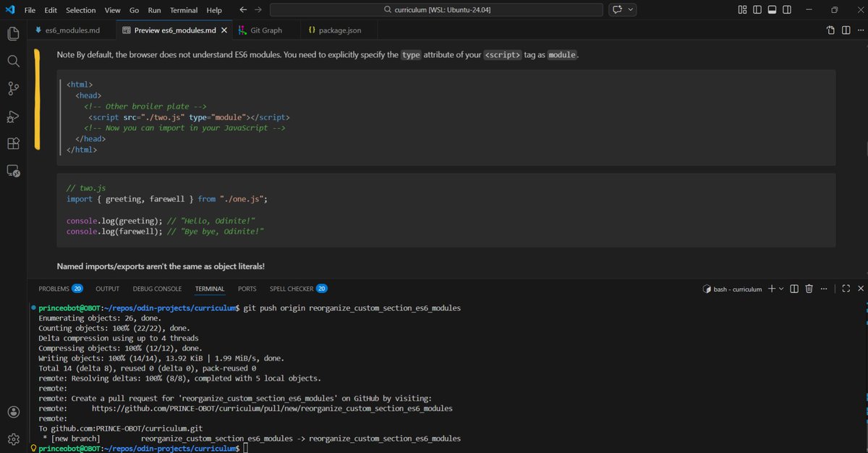This screenshot has width=868, height=453.
Task: Open the Search view in activity bar
Action: (12, 61)
